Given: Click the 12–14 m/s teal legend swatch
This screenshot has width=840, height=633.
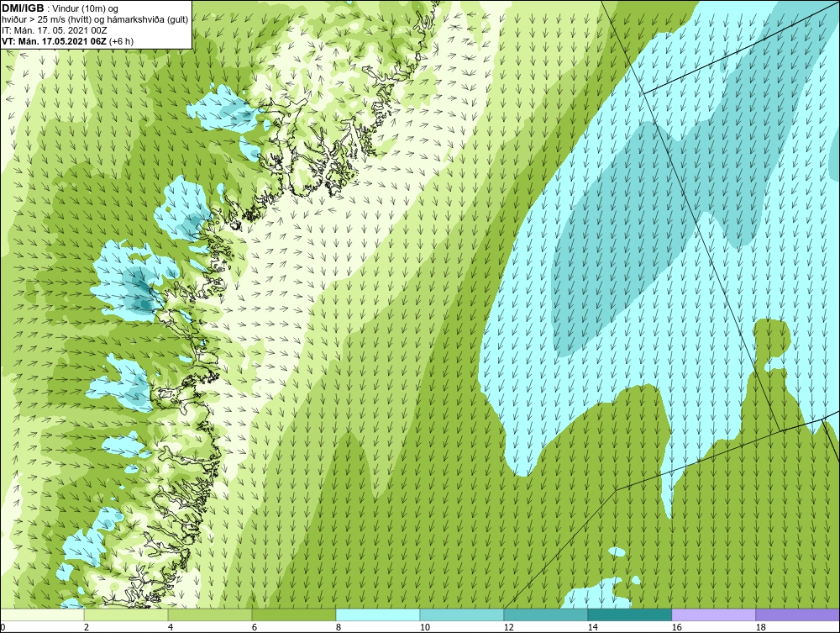Looking at the screenshot, I should point(546,615).
